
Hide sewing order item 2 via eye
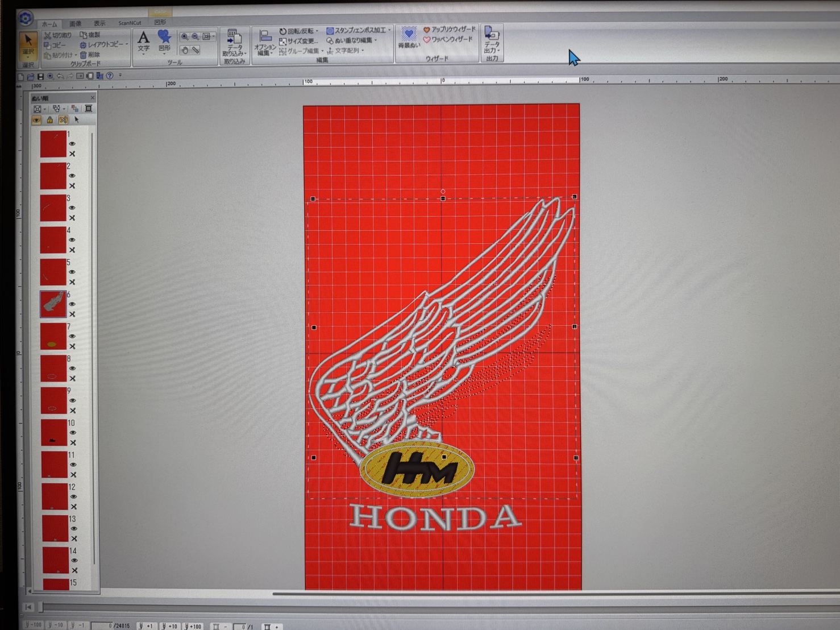pos(72,176)
